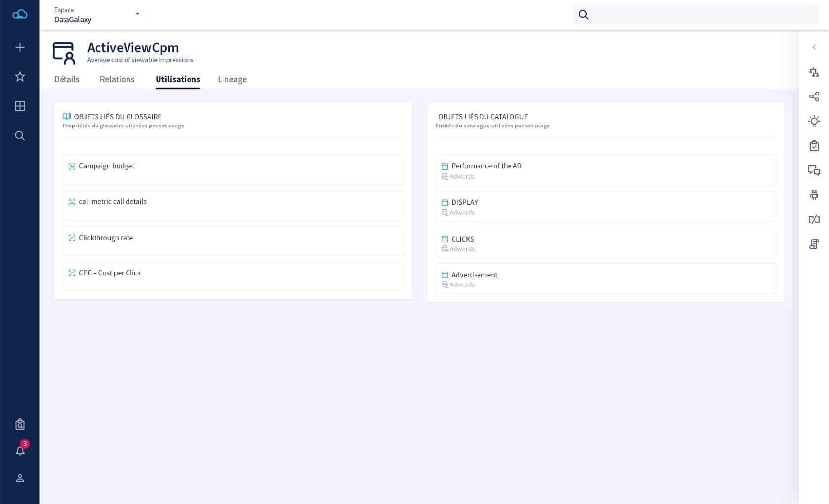The image size is (829, 504).
Task: Open the plus create menu in sidebar
Action: tap(20, 47)
